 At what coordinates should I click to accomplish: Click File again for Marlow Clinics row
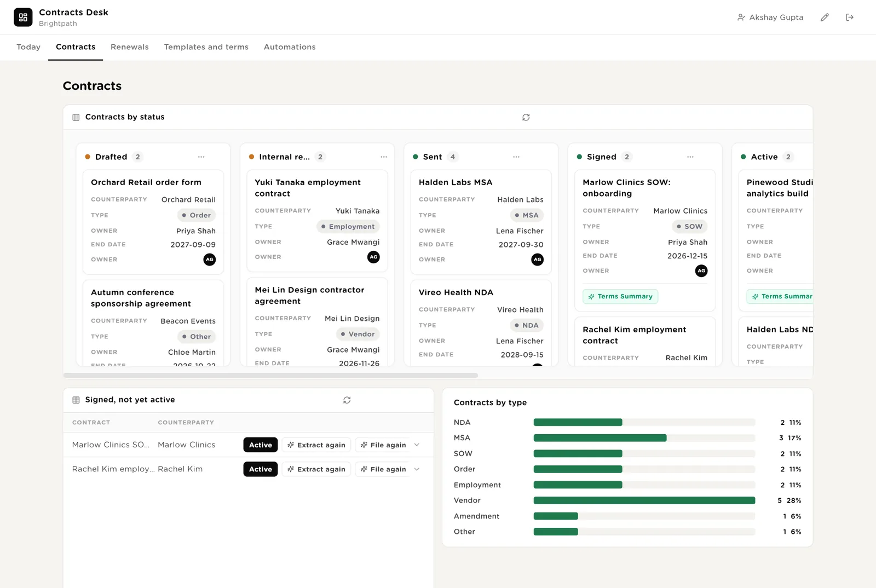point(383,445)
